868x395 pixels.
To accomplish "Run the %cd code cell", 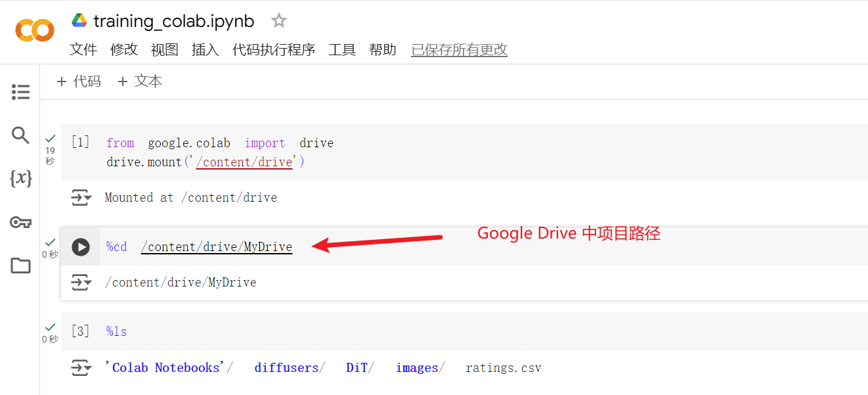I will click(81, 246).
